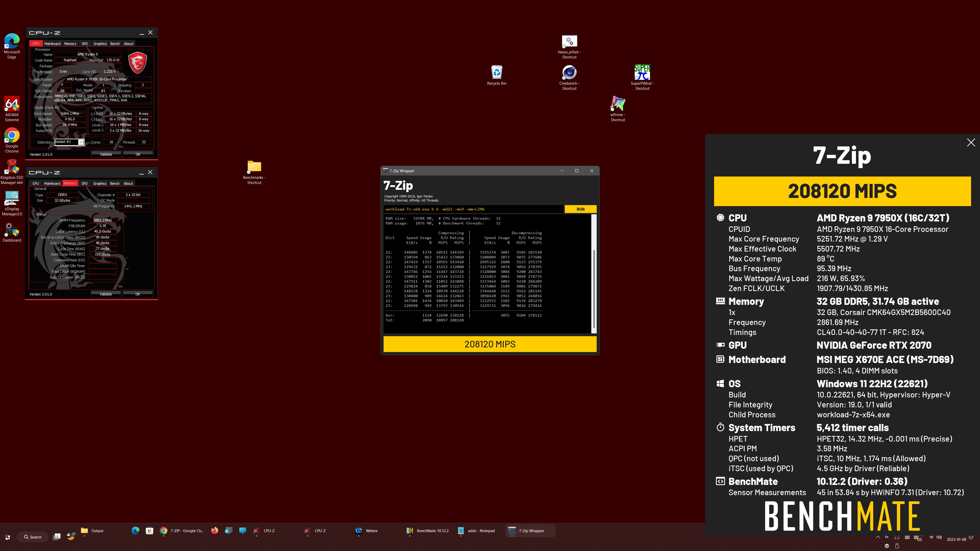Open the volume control in system tray
Image resolution: width=980 pixels, height=551 pixels.
click(939, 537)
